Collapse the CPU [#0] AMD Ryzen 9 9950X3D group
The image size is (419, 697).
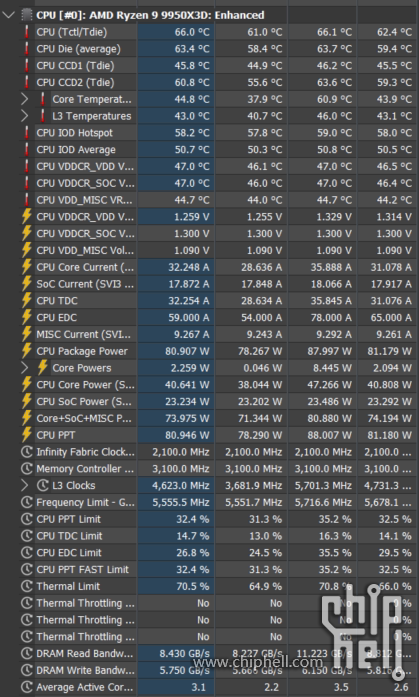tap(8, 15)
